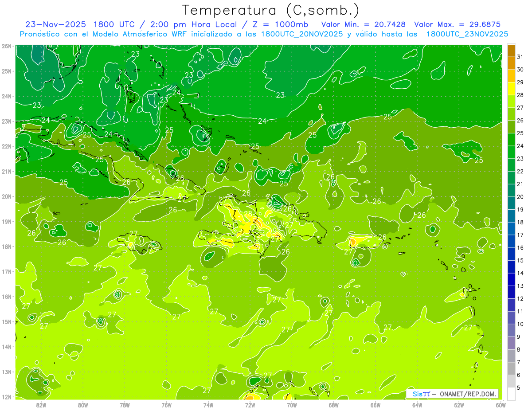Click the legend swatch between 30 and 31
The width and height of the screenshot is (532, 411).
coord(511,63)
